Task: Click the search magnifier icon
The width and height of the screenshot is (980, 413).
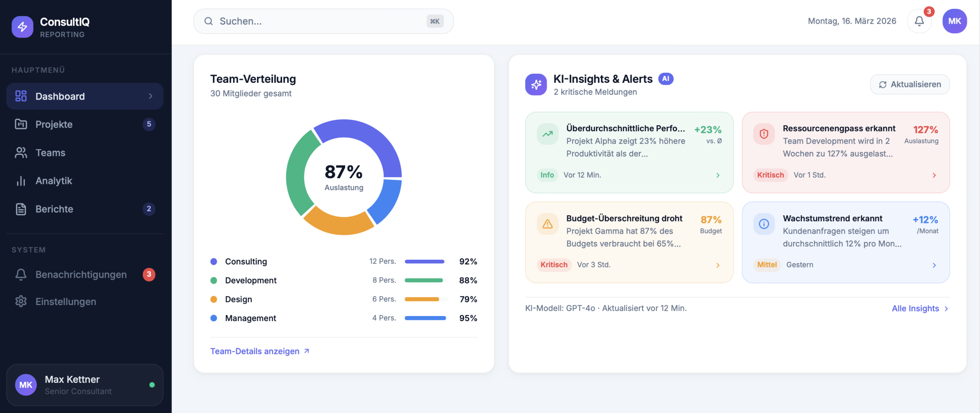Action: (209, 21)
